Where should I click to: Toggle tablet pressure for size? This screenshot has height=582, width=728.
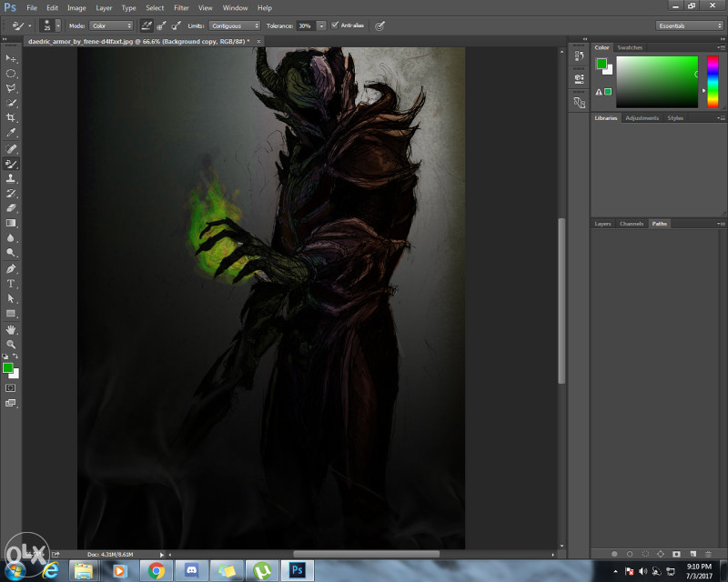pyautogui.click(x=379, y=26)
